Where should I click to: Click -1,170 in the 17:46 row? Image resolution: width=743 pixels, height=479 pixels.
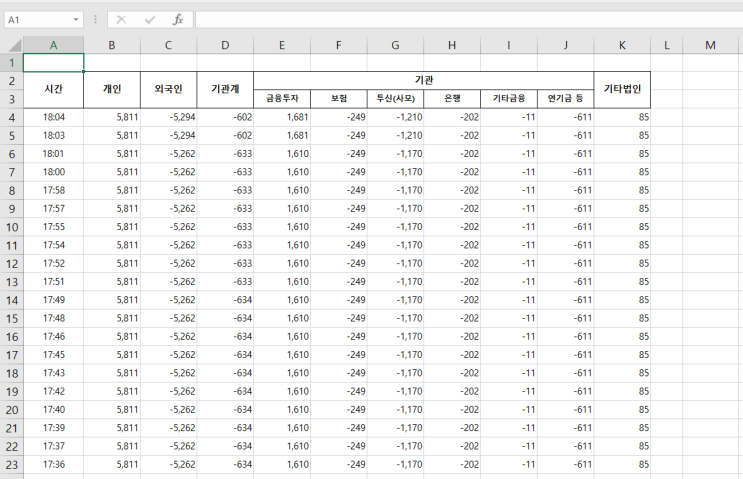[395, 336]
